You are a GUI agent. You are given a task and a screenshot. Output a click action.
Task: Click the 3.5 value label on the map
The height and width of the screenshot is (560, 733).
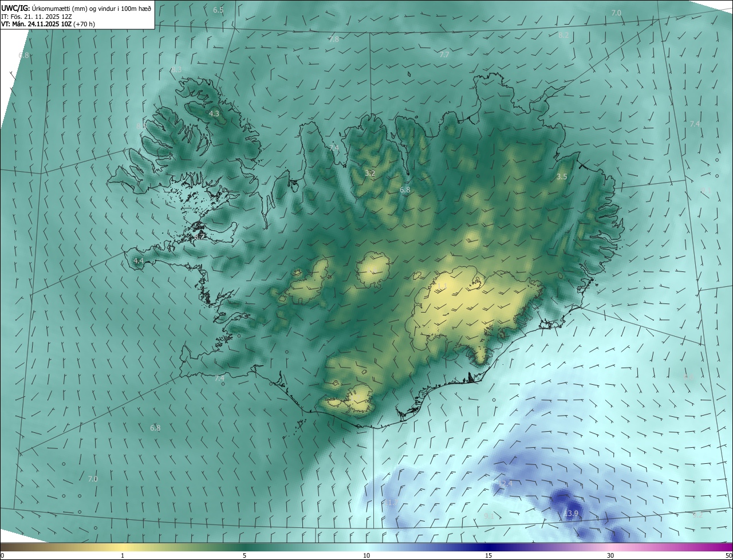click(562, 177)
